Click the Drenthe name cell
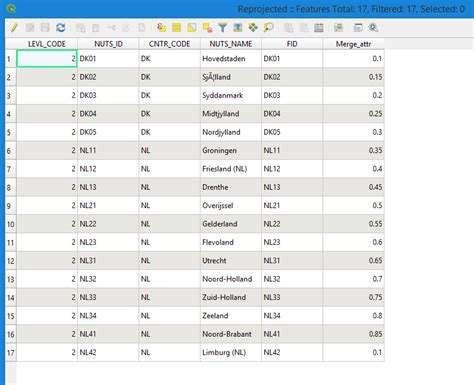 pyautogui.click(x=231, y=187)
